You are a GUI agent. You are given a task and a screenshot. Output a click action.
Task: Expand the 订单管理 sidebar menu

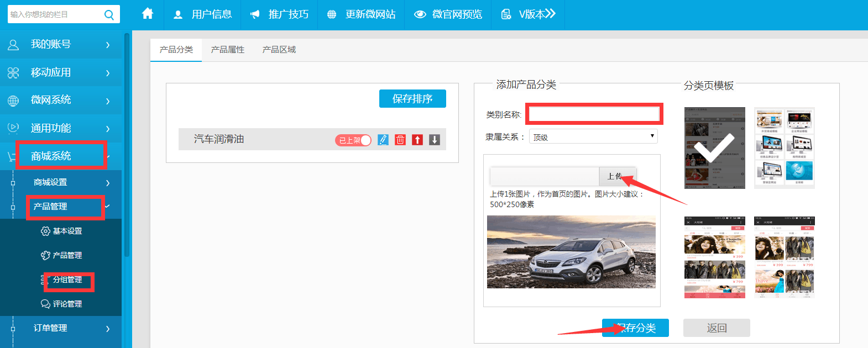click(x=61, y=328)
